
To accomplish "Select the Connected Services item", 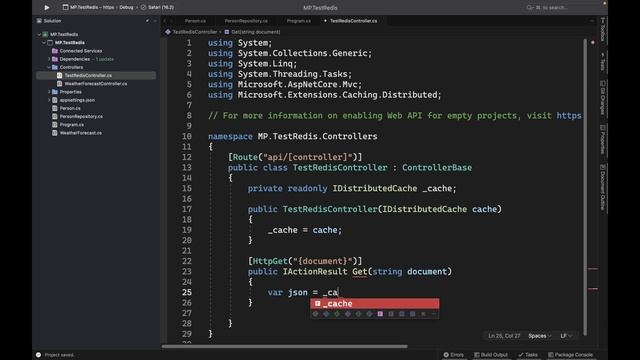I will pyautogui.click(x=81, y=51).
